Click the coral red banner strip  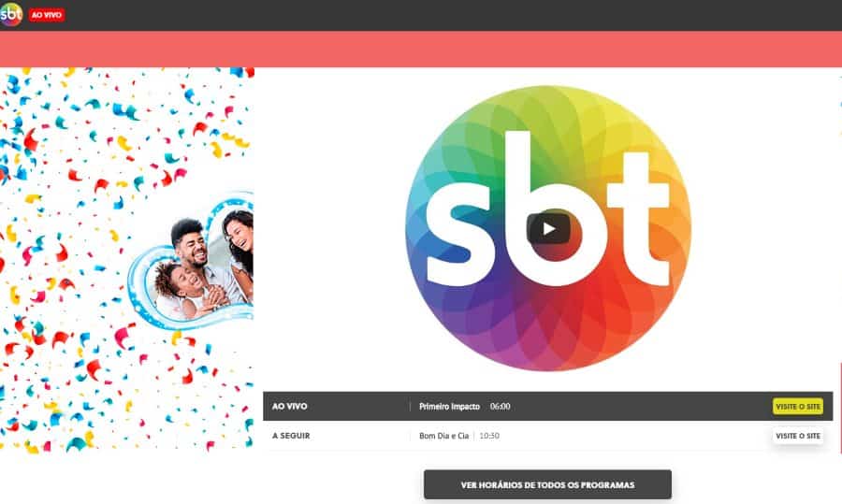[x=421, y=49]
